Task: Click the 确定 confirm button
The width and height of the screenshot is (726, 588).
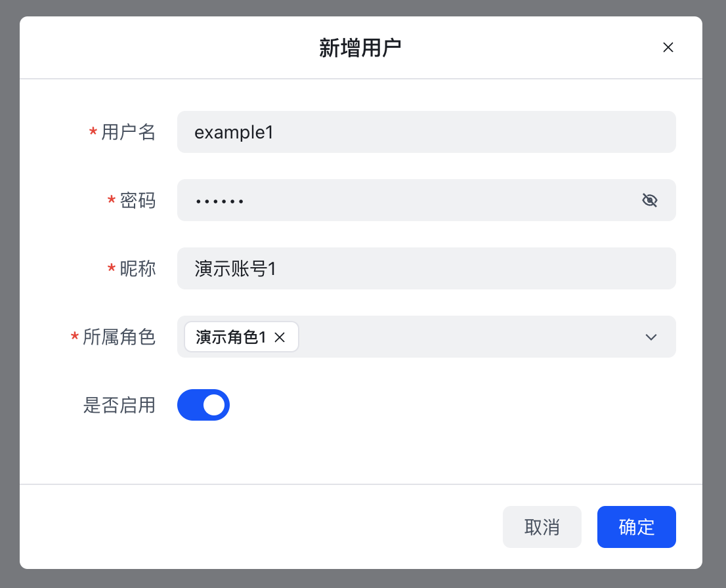Action: pos(636,527)
